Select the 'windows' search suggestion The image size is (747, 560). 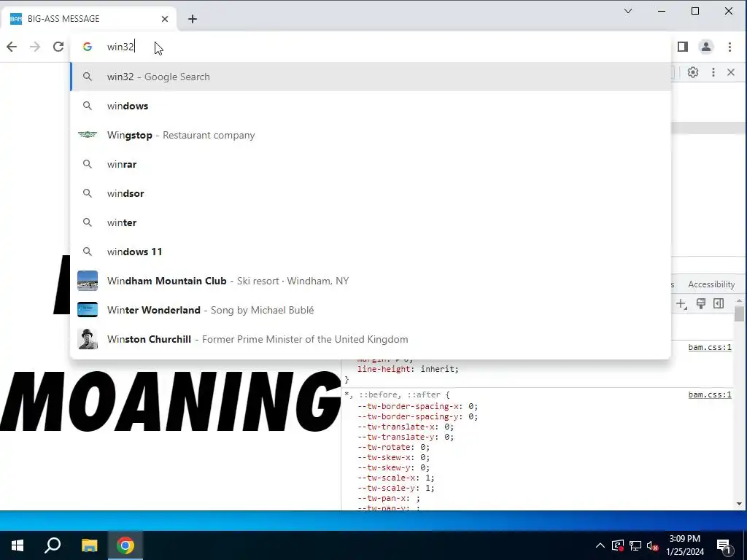370,106
